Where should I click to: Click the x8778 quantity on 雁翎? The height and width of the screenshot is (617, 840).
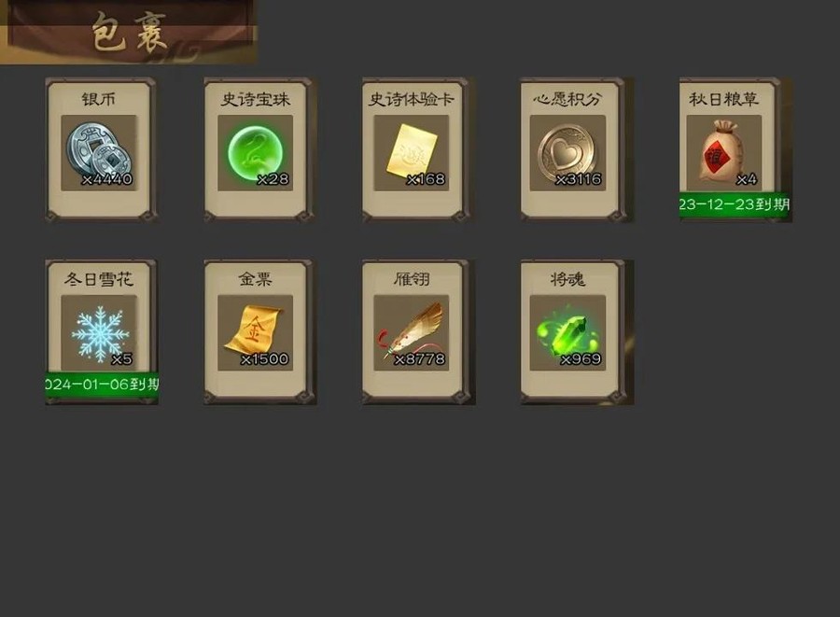click(419, 358)
